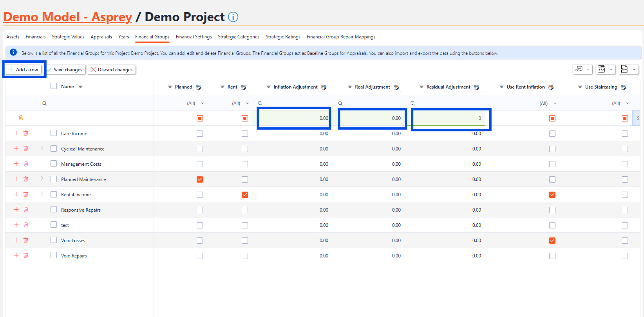Screen dimensions: 644x317
Task: Click the Save changes button
Action: click(65, 70)
